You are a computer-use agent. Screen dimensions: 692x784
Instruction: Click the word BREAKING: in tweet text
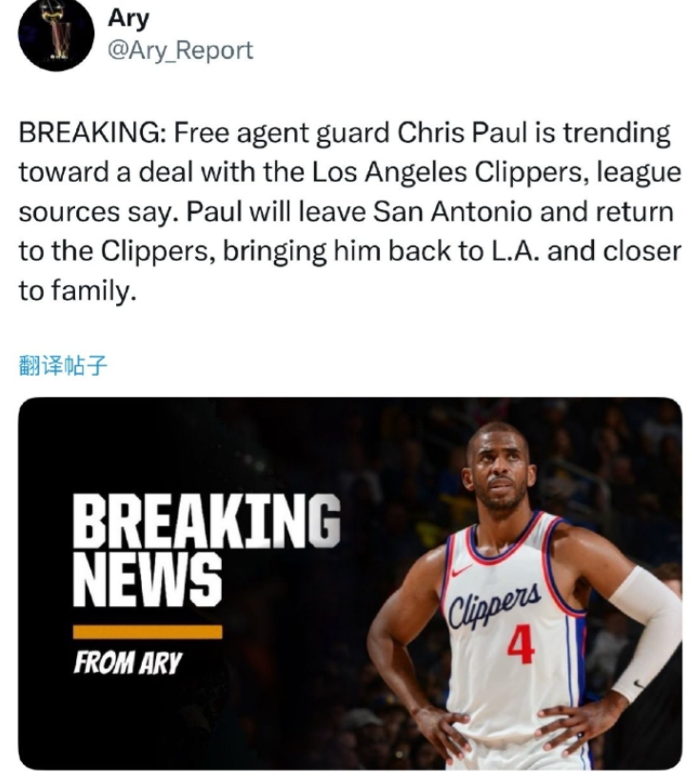[93, 133]
